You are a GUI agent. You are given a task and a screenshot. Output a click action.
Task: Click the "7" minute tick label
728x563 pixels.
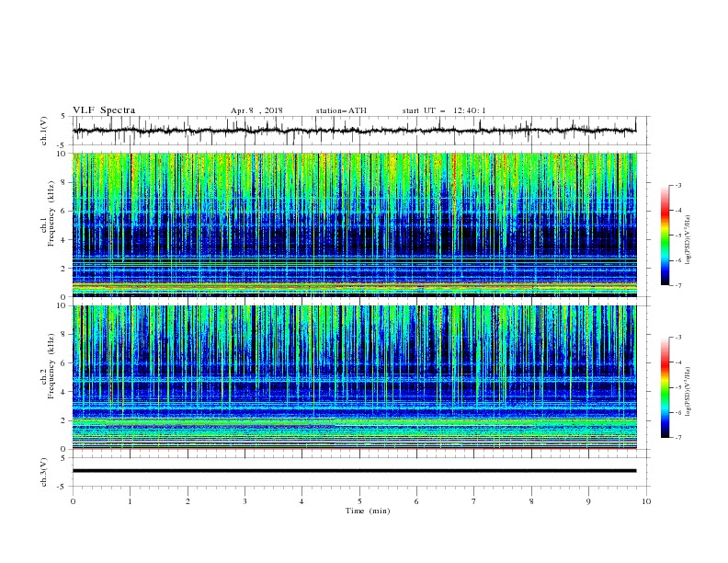click(474, 501)
